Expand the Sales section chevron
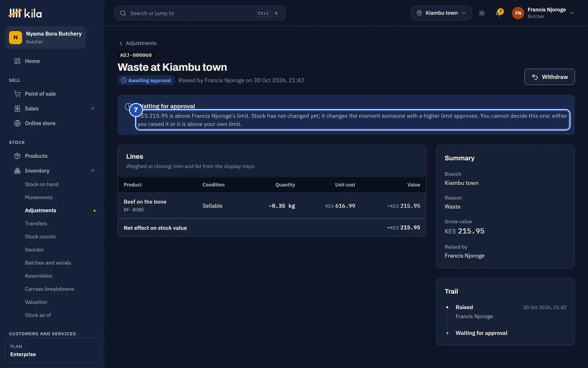The width and height of the screenshot is (588, 368). click(x=93, y=108)
